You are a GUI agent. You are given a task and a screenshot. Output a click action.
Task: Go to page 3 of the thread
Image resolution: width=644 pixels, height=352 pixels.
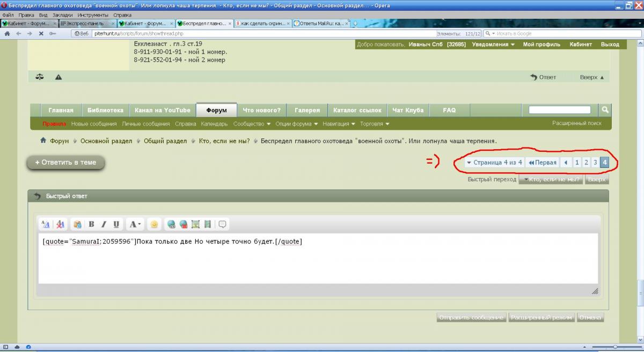click(595, 162)
